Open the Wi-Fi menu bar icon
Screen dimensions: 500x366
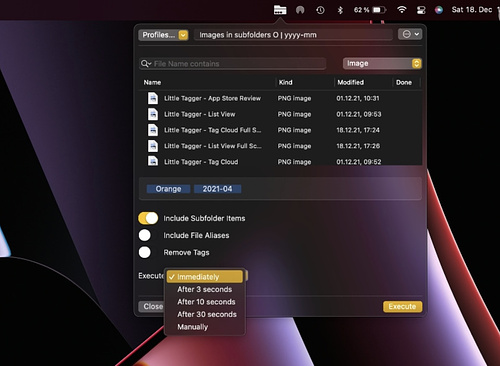click(x=402, y=10)
